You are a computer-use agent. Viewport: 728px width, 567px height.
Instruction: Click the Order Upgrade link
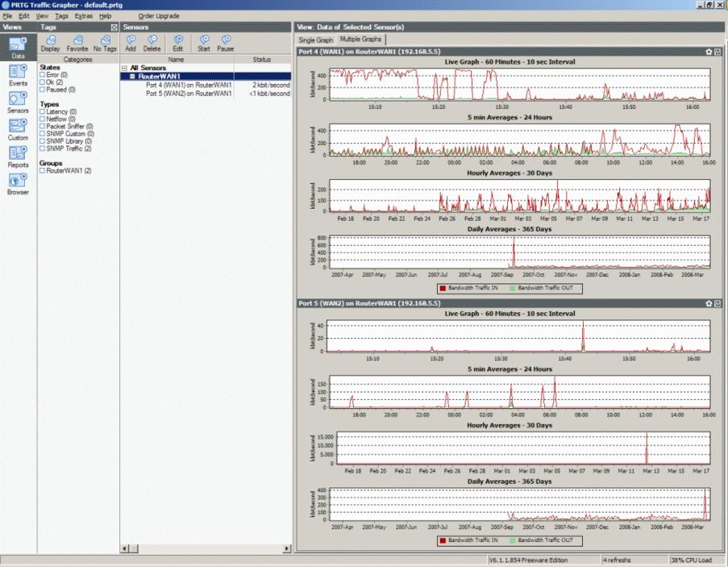(x=159, y=16)
